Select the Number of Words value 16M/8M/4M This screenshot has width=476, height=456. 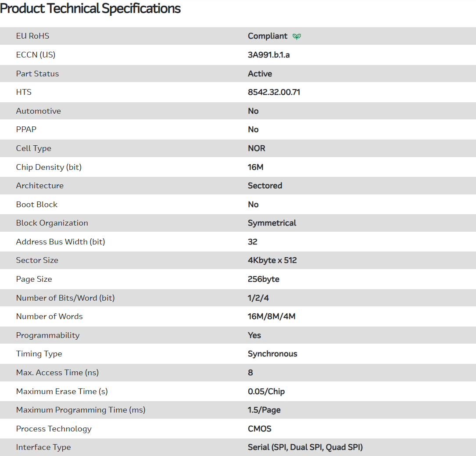272,316
